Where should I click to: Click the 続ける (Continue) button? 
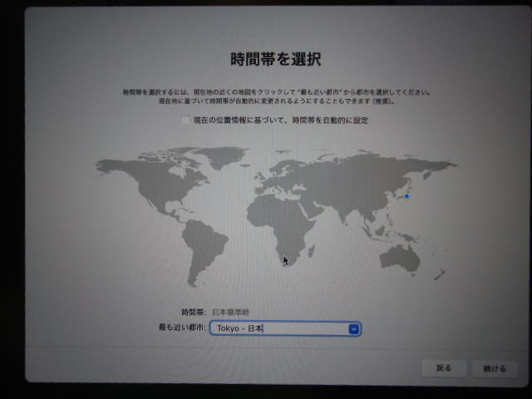(495, 368)
